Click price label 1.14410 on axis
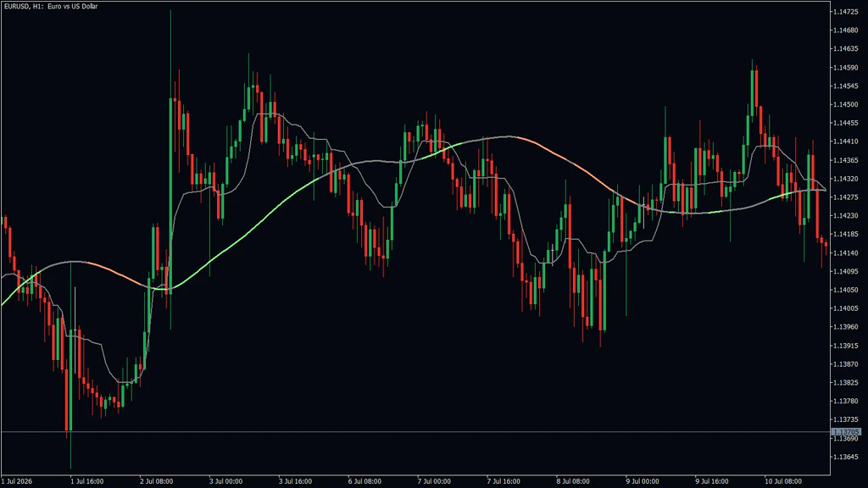Image resolution: width=868 pixels, height=488 pixels. click(x=846, y=141)
